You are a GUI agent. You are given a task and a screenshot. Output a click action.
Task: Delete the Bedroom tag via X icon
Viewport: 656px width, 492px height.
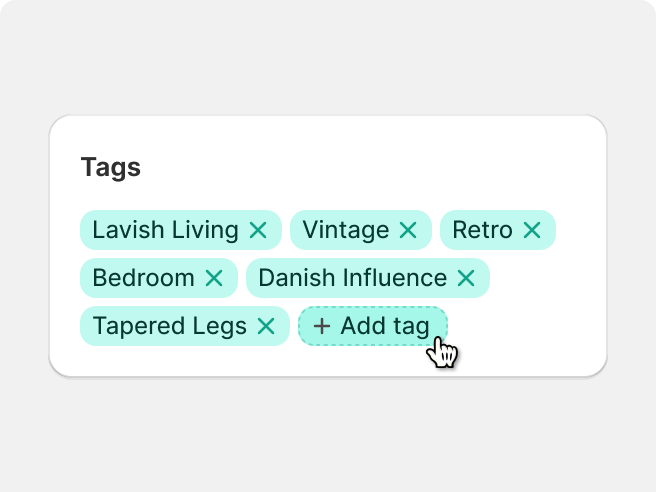pos(214,278)
